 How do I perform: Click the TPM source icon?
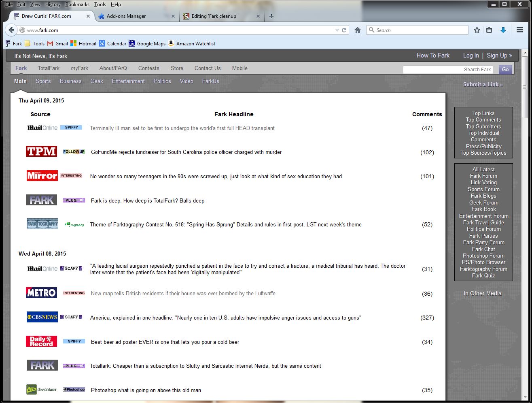[41, 151]
